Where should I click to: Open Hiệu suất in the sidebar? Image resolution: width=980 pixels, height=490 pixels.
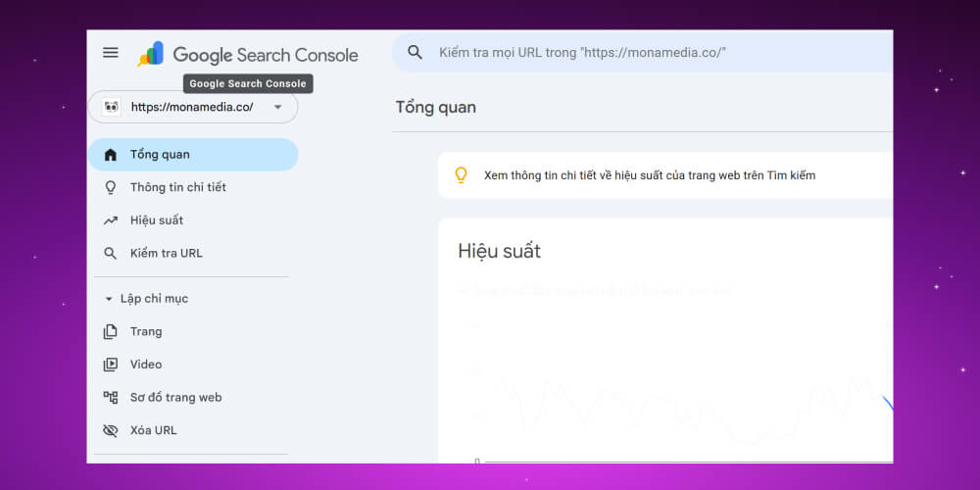coord(193,220)
